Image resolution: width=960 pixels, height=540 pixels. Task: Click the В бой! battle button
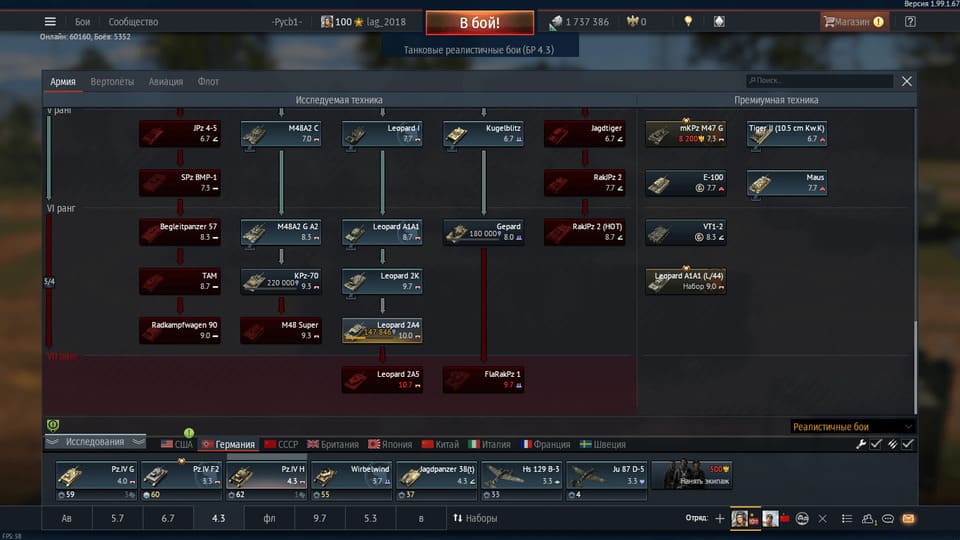(x=479, y=23)
